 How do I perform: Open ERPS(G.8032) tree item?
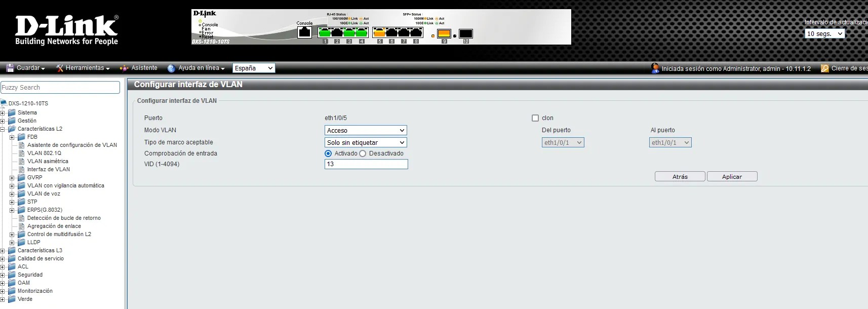pos(45,210)
